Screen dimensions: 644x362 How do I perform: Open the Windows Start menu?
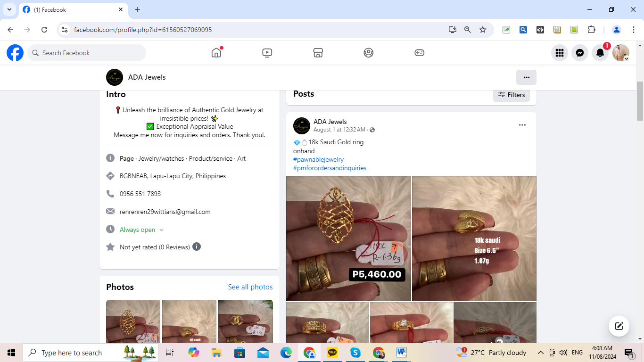click(x=11, y=353)
